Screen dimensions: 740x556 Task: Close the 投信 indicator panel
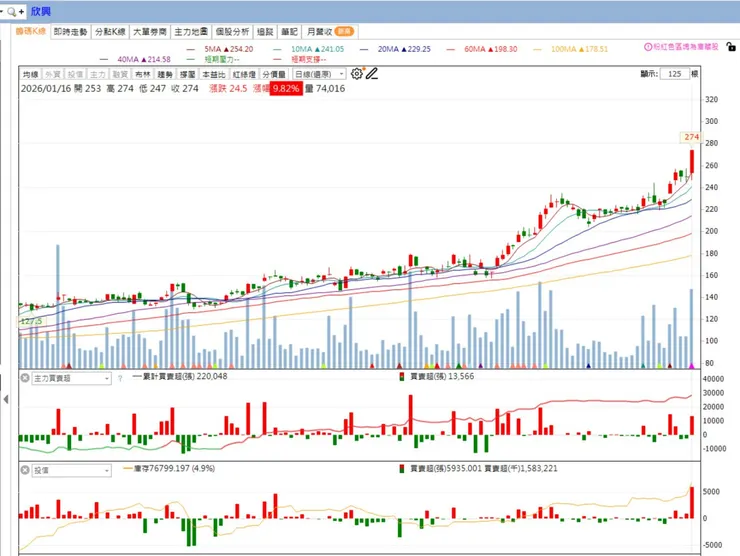(x=25, y=470)
